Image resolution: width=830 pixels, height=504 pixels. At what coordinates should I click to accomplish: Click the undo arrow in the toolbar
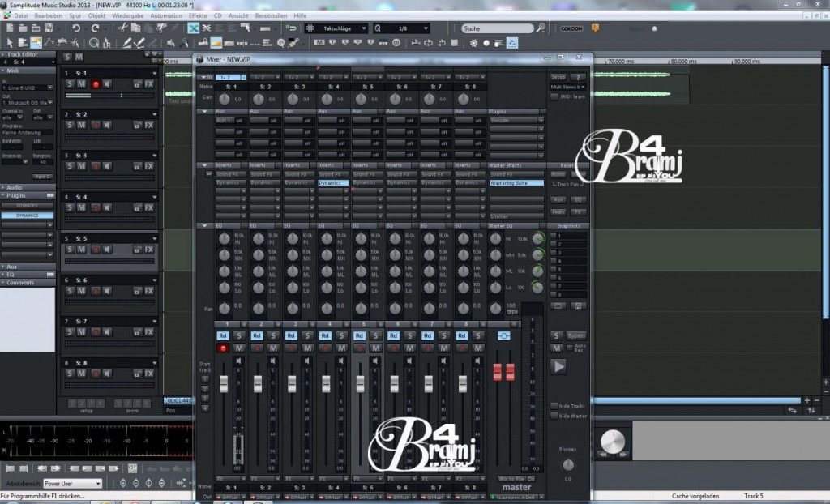click(75, 28)
